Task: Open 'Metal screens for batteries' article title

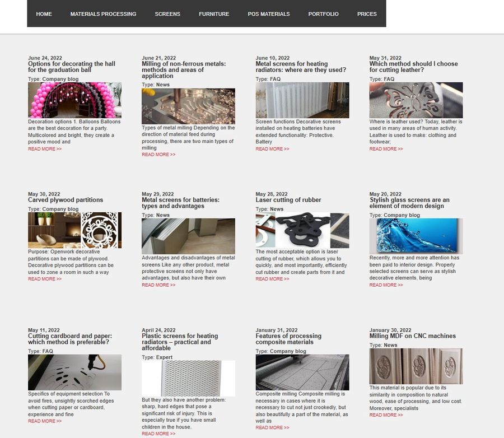Action: tap(180, 203)
